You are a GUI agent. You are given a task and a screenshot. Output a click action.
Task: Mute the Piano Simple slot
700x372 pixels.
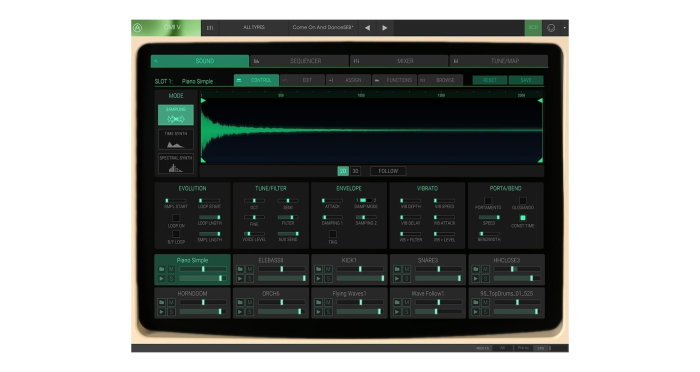click(171, 269)
